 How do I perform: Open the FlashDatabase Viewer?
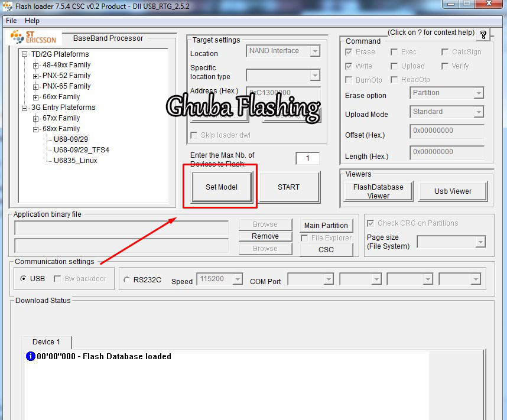tap(378, 191)
